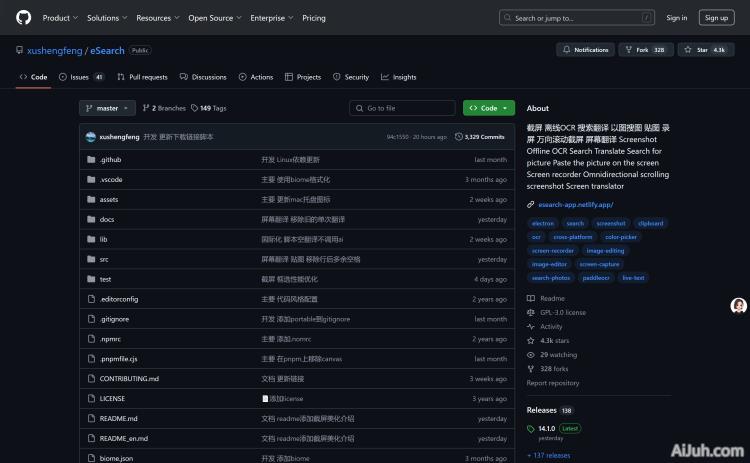Expand the green Code dropdown button
Viewport: 750px width, 463px height.
click(x=488, y=108)
